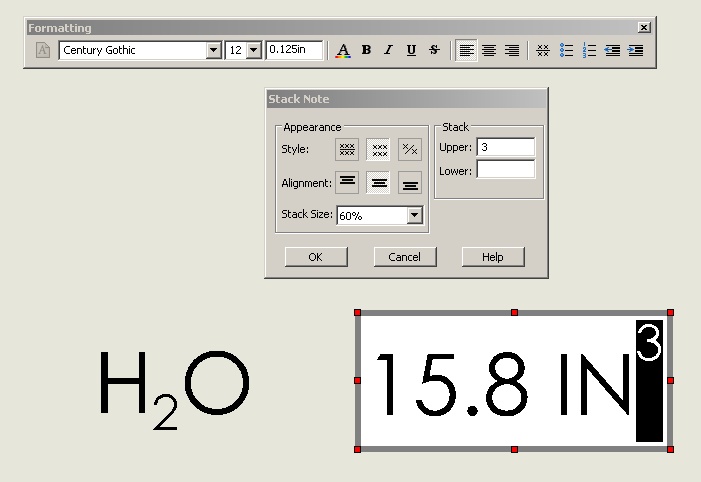Open the Century Gothic font dropdown
This screenshot has width=701, height=482.
(214, 50)
